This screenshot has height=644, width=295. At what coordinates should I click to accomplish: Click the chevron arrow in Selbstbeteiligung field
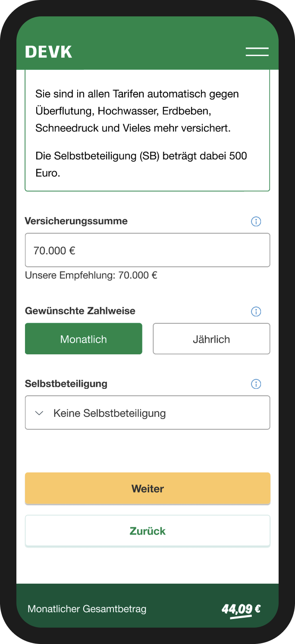click(x=39, y=413)
